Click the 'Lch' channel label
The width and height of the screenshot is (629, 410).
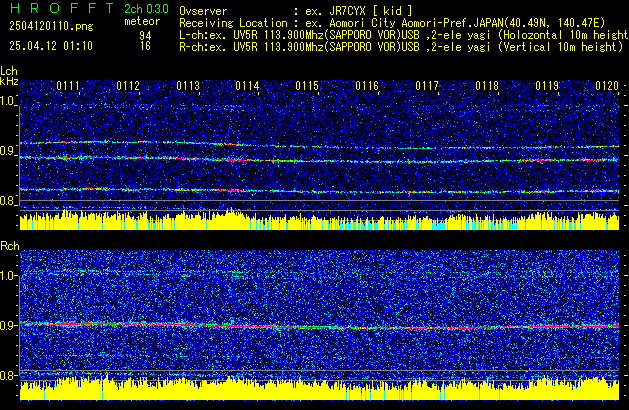click(9, 71)
